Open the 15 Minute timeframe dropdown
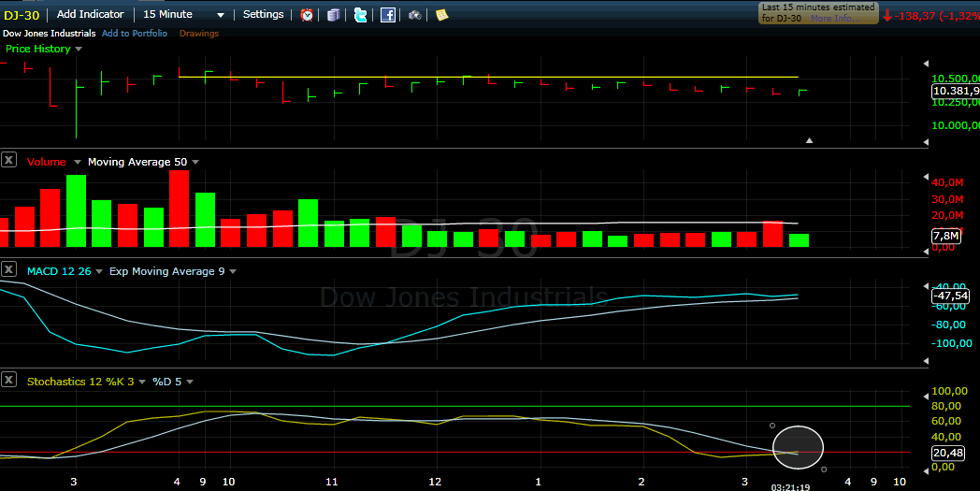The height and width of the screenshot is (491, 980). coord(184,15)
